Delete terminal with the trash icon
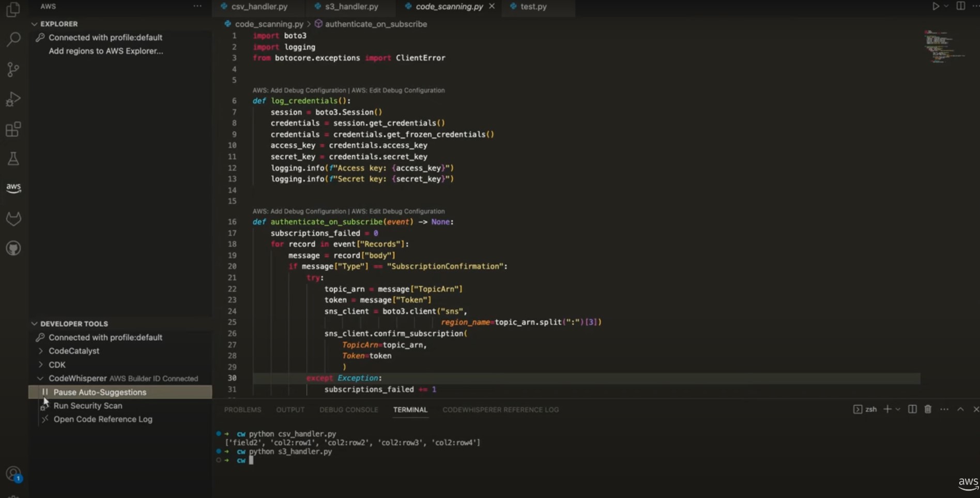 (928, 409)
